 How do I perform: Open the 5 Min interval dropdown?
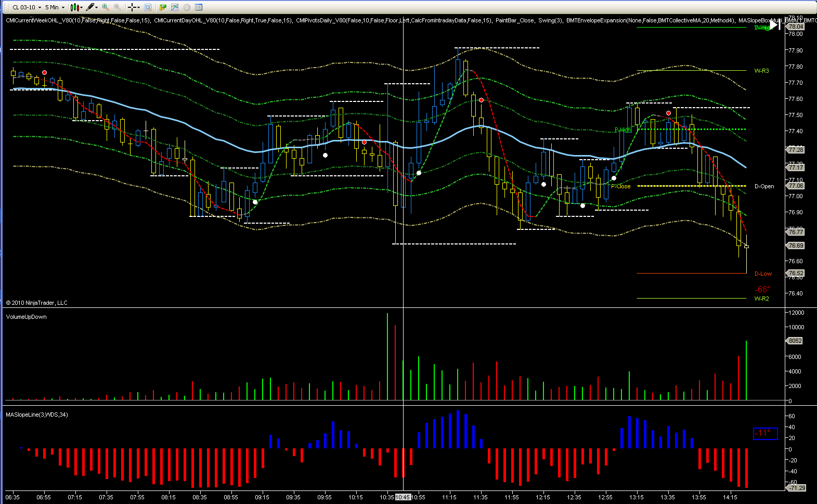pyautogui.click(x=55, y=7)
